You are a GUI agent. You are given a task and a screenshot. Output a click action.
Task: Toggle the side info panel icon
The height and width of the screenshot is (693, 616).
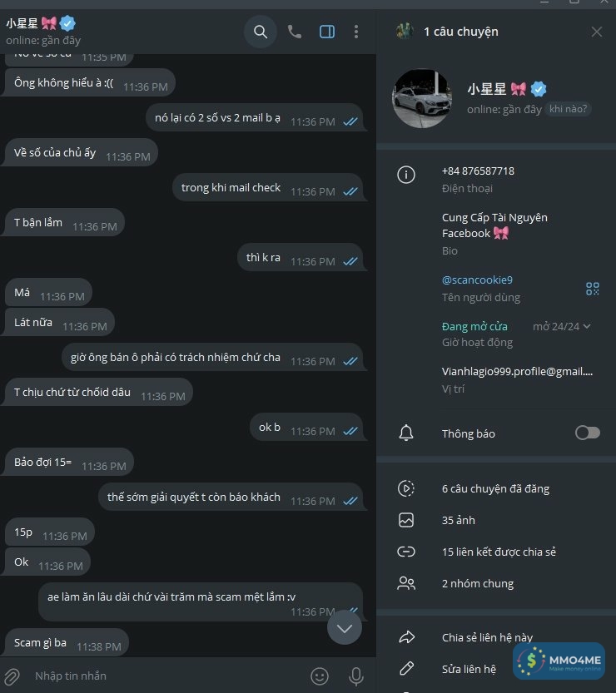point(327,32)
